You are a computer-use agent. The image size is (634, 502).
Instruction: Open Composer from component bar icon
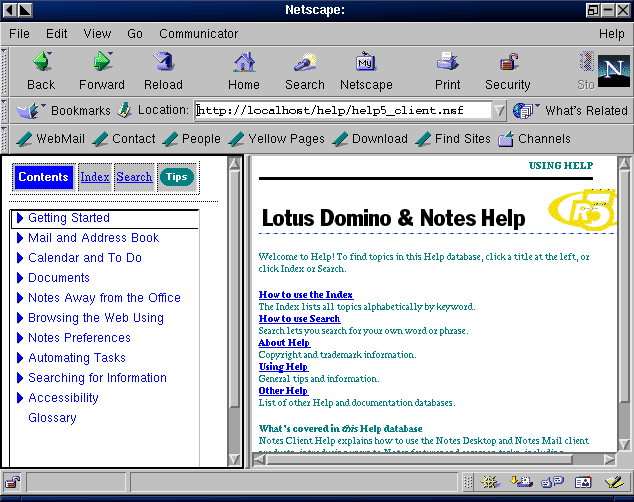tap(615, 481)
